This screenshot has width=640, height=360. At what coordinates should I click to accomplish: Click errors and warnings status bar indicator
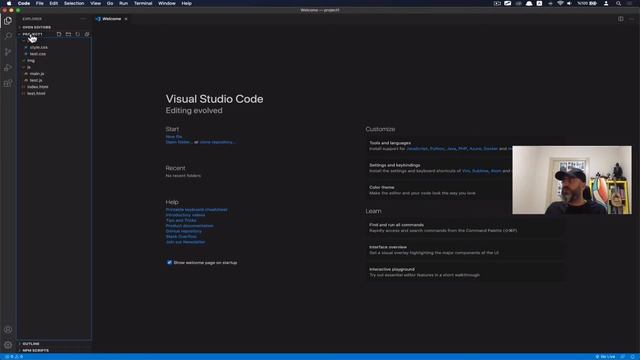pos(13,357)
